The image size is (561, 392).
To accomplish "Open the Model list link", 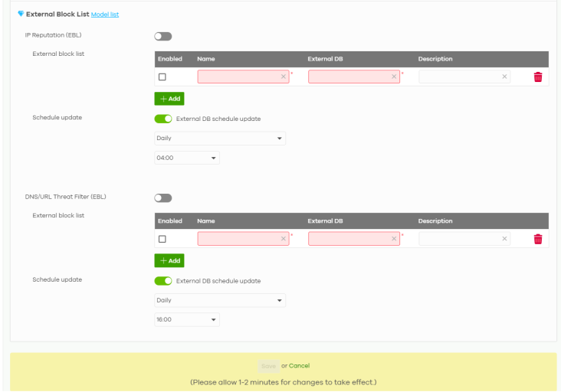I will coord(105,15).
